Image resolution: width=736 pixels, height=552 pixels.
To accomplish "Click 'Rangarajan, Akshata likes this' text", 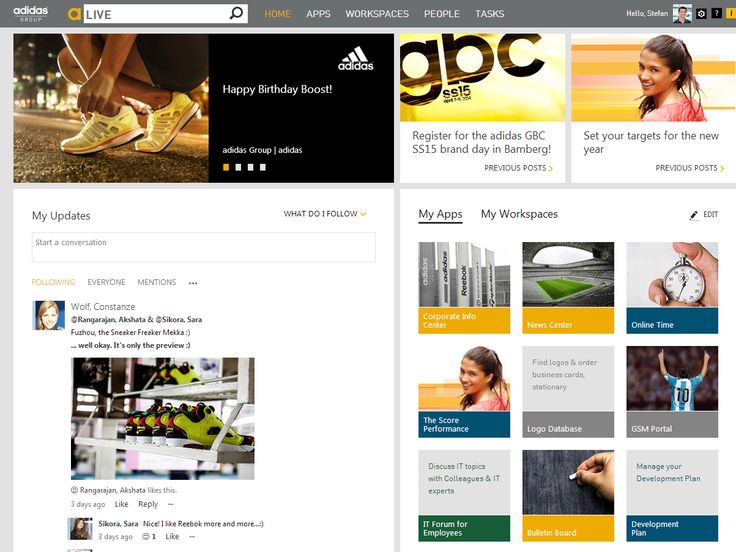I will (124, 490).
